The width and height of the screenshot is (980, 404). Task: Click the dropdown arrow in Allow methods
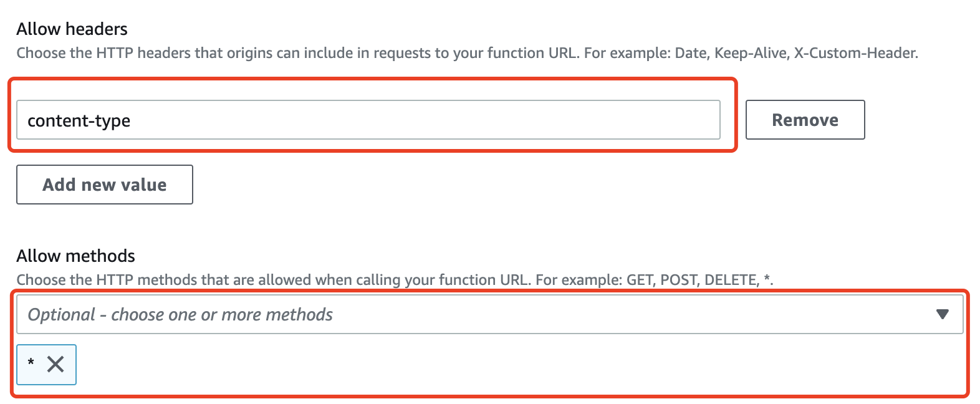coord(942,314)
